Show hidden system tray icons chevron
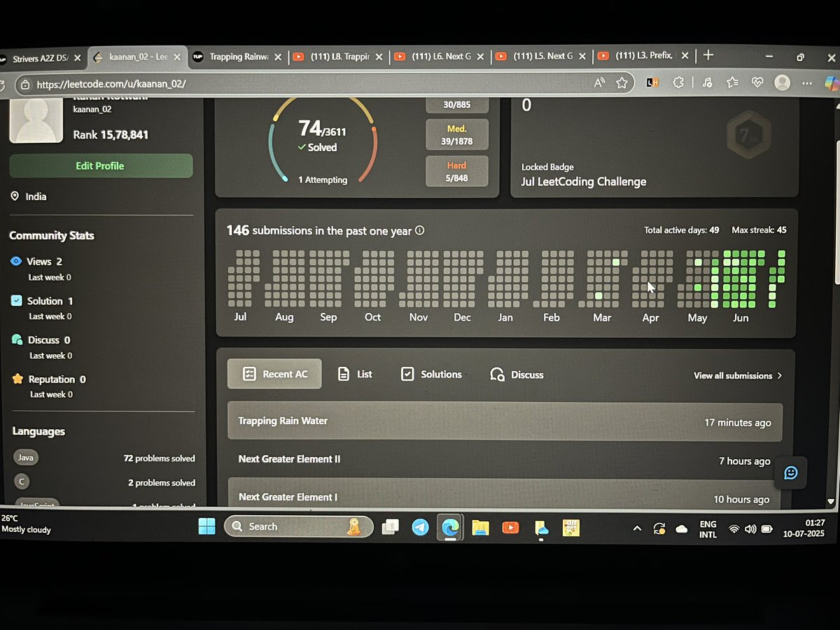 tap(637, 528)
